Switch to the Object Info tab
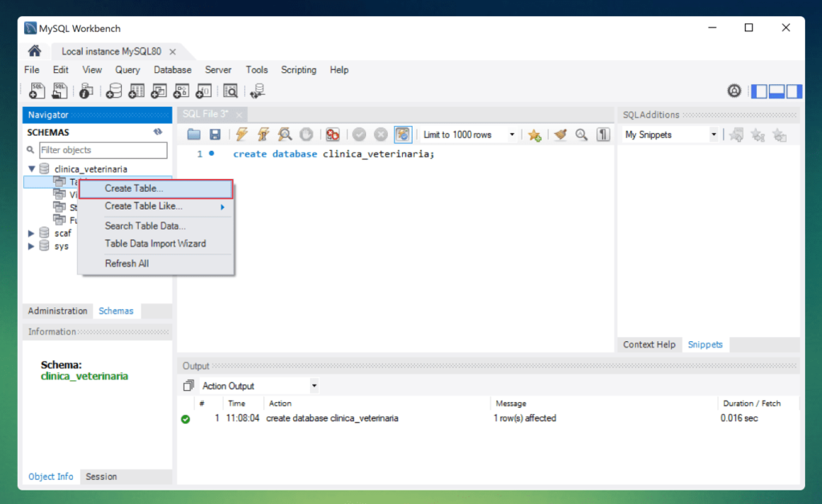This screenshot has width=822, height=504. (x=51, y=476)
